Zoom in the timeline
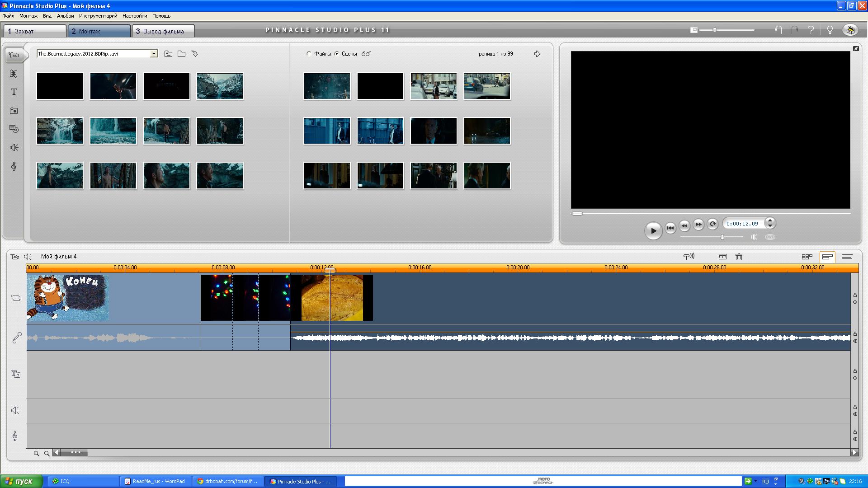Viewport: 868px width, 488px height. pyautogui.click(x=36, y=453)
